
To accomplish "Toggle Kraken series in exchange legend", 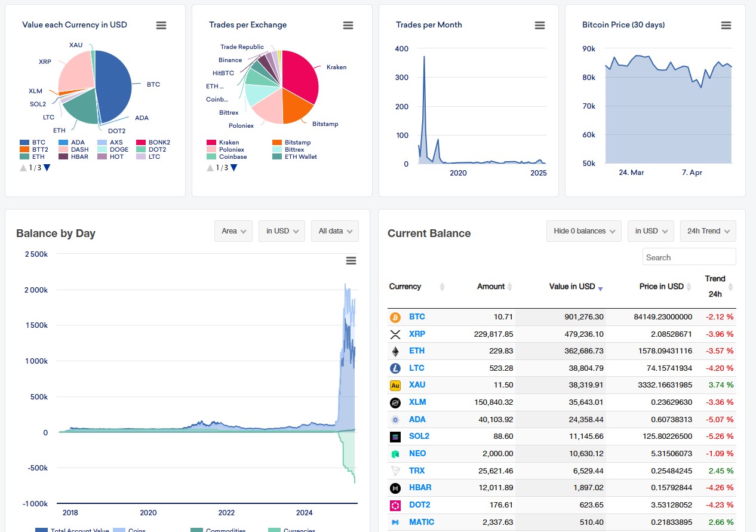I will [228, 143].
